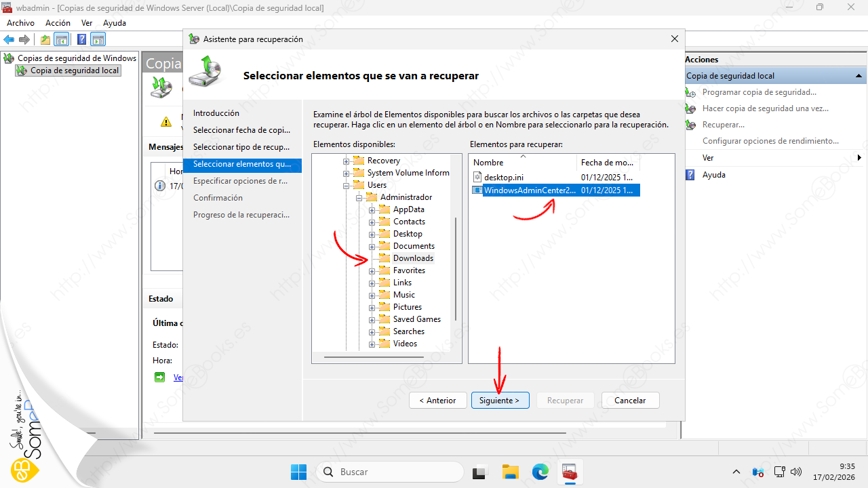Click the help icon in toolbar
The image size is (868, 488).
tap(81, 39)
